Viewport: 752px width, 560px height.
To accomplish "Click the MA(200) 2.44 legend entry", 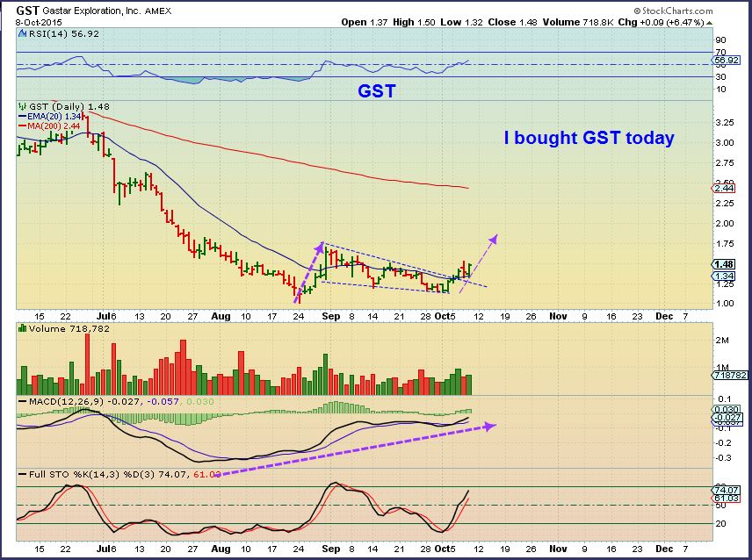I will point(54,126).
